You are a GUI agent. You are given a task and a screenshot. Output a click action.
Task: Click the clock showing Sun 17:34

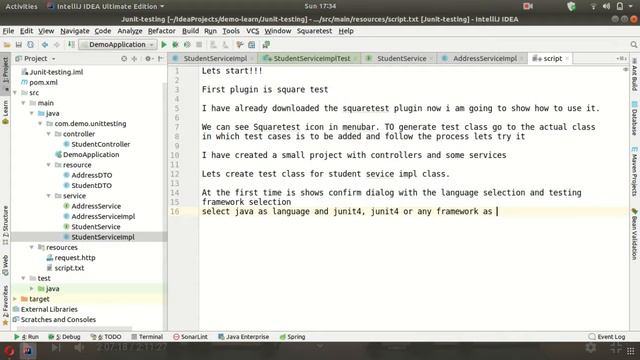320,7
